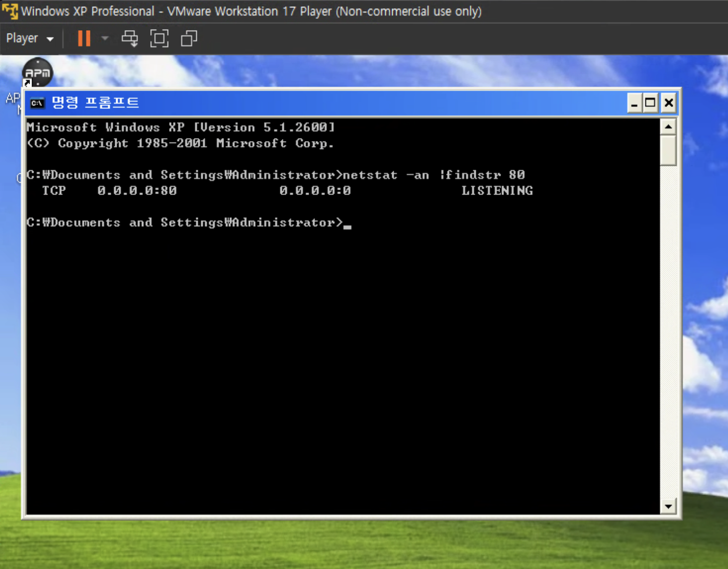Open the APM desktop shortcut icon

coord(37,72)
